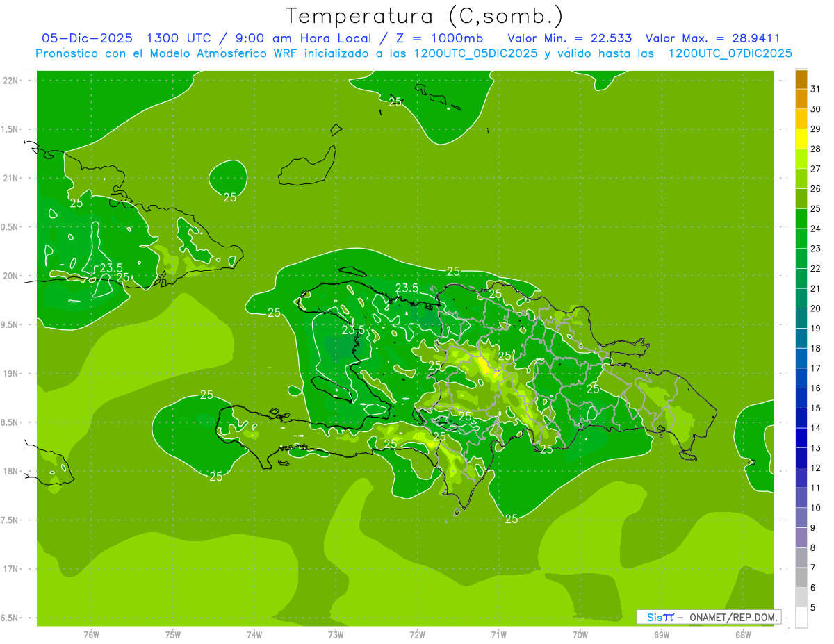The image size is (834, 644).
Task: Click the yellow legend band between 28 and 29
Action: coord(801,139)
